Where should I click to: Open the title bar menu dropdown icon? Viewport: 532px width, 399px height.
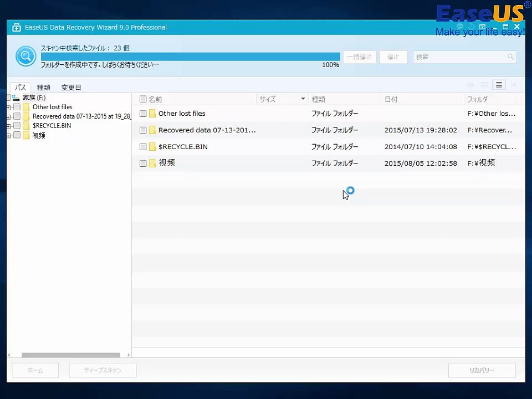483,27
